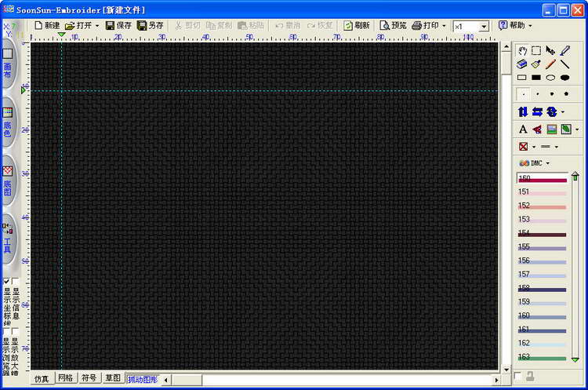Screen dimensions: 588x390
Task: Click the red artistic text icon
Action: click(537, 129)
